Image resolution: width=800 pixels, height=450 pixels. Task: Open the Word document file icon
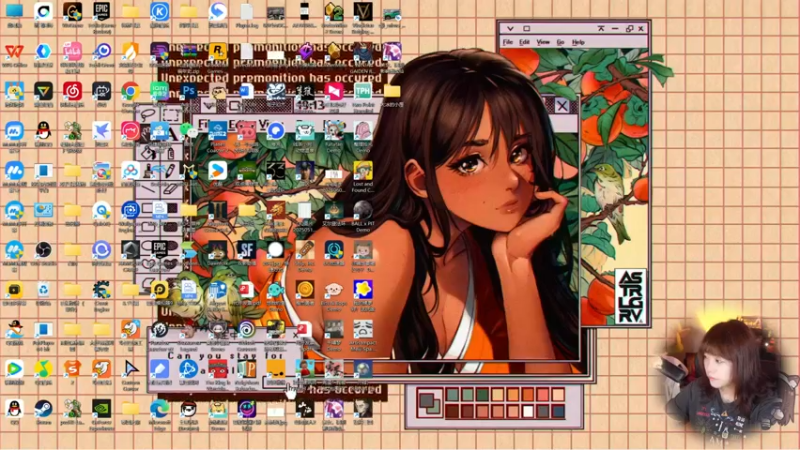[247, 91]
